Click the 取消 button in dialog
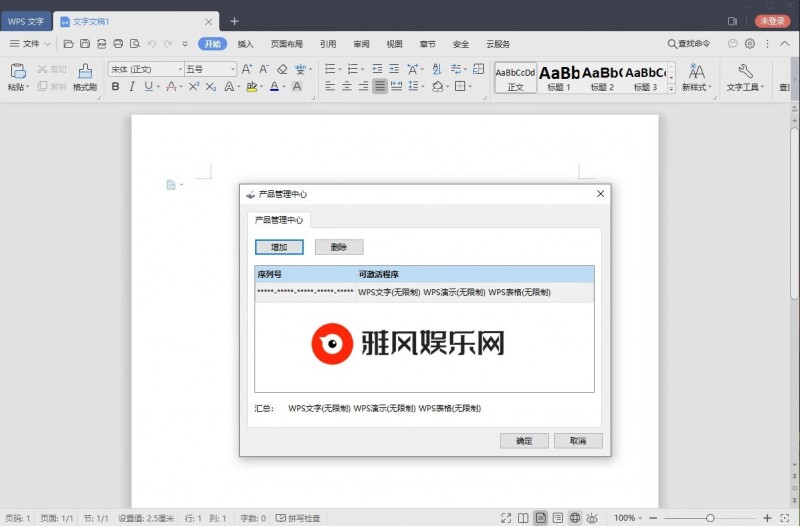800x526 pixels. (578, 441)
